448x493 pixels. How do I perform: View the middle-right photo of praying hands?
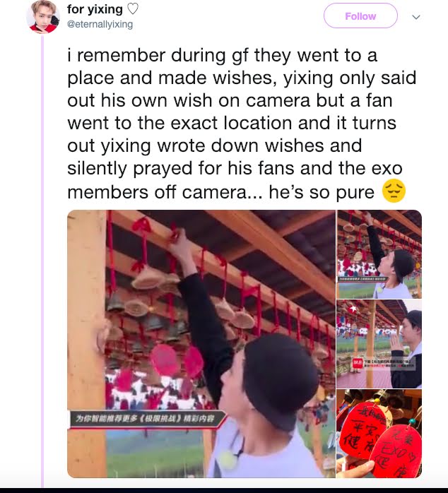tap(379, 344)
